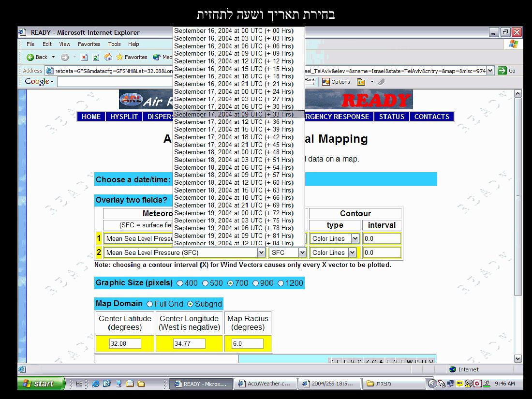Open the Edit menu
Image resolution: width=532 pixels, height=399 pixels.
coord(47,44)
